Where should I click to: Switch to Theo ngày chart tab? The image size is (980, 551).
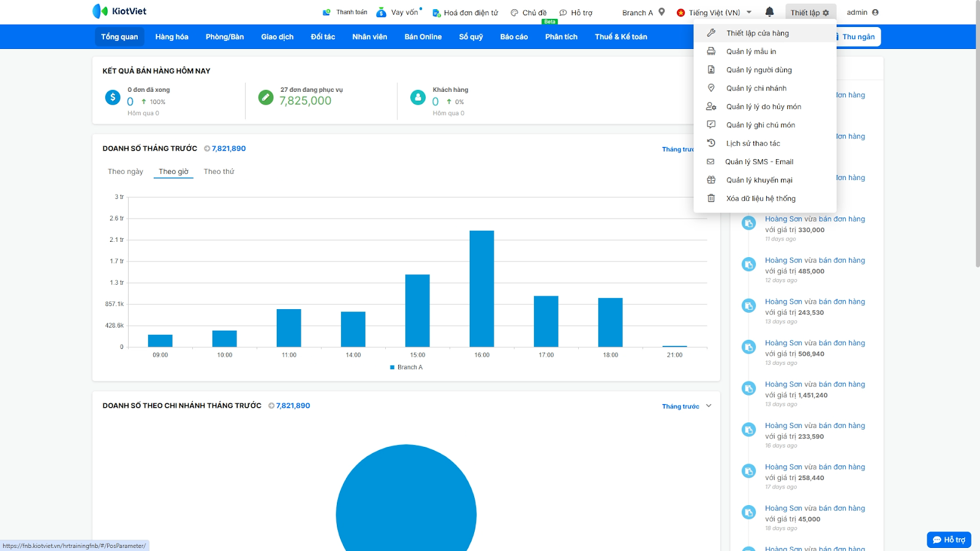coord(126,171)
